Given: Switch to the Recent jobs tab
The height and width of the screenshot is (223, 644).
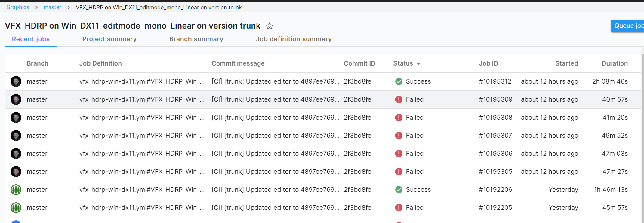Looking at the screenshot, I should point(31,39).
